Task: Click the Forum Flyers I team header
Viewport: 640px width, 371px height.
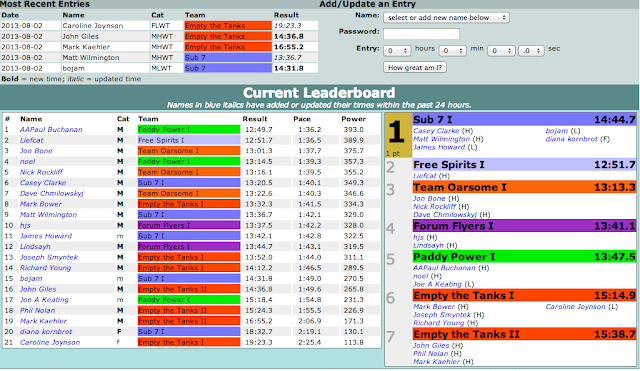Action: pos(524,226)
